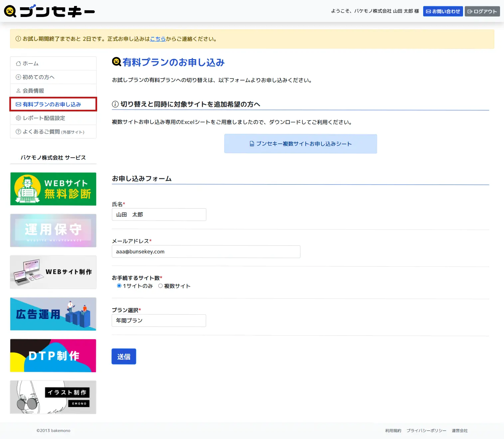The height and width of the screenshot is (439, 504).
Task: Click the envelope icon on お問い合わせ button
Action: [428, 12]
